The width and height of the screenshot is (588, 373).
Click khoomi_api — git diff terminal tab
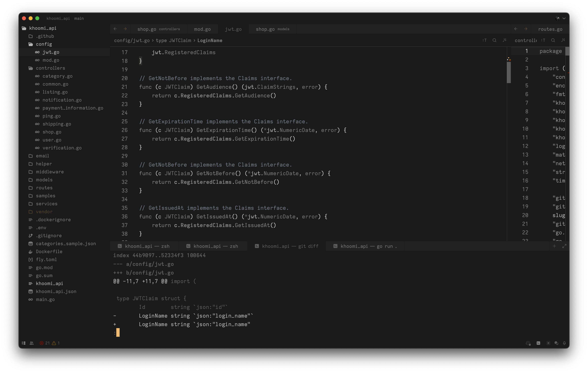point(288,246)
